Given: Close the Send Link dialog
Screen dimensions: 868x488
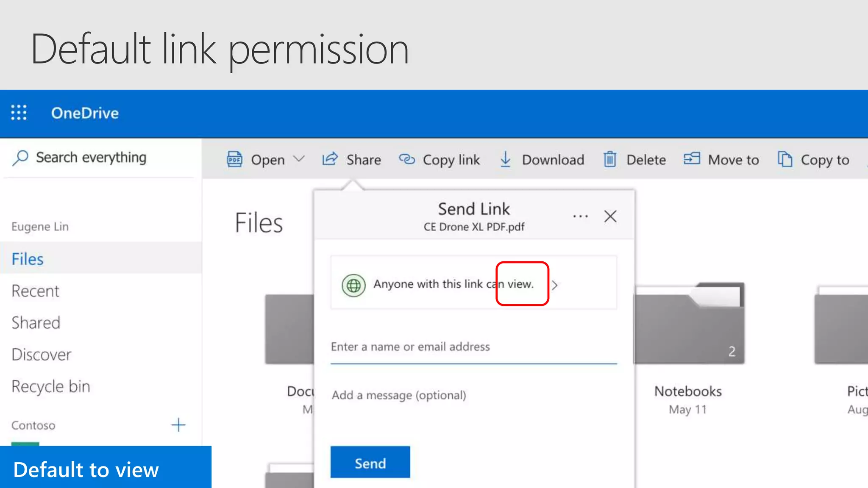Looking at the screenshot, I should pyautogui.click(x=610, y=216).
